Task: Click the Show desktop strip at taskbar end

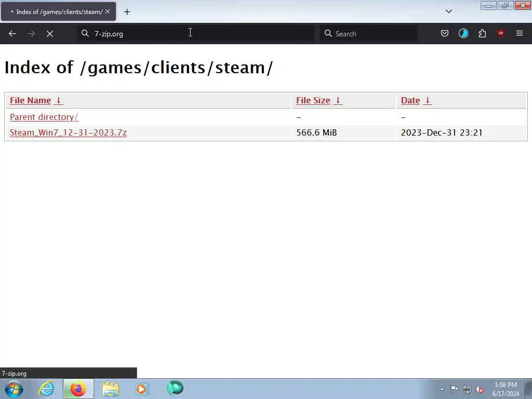Action: 528,389
